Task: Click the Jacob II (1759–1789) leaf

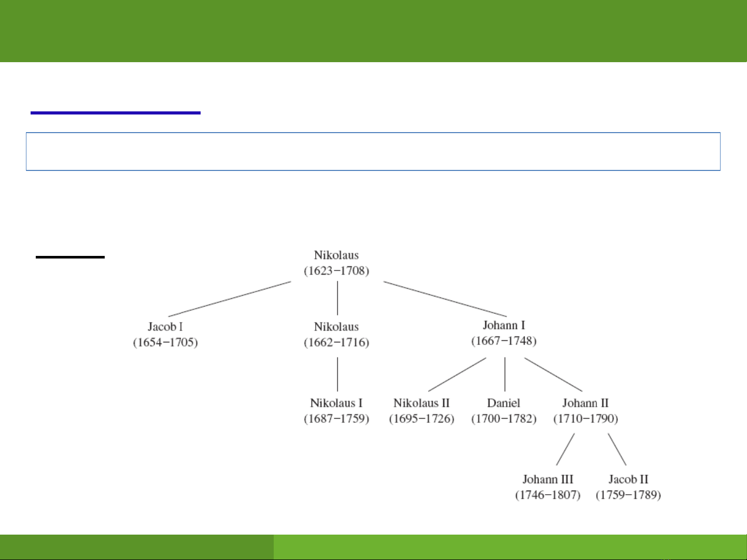Action: click(628, 487)
